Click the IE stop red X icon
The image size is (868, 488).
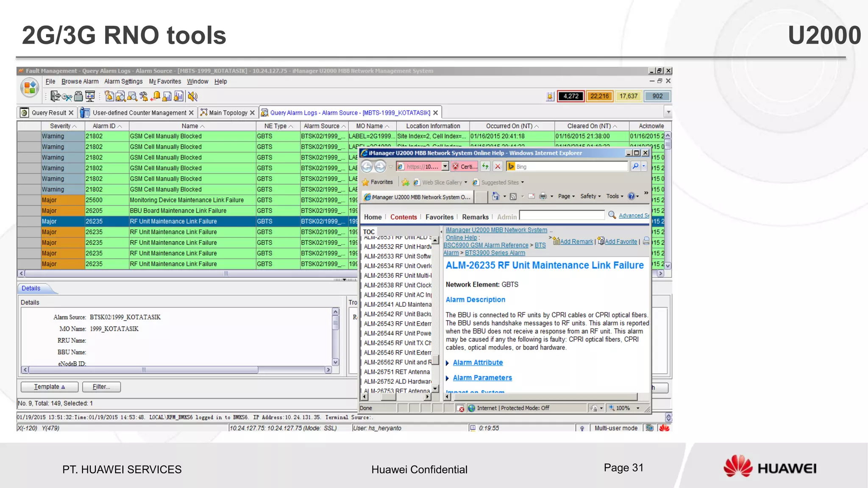pos(498,166)
